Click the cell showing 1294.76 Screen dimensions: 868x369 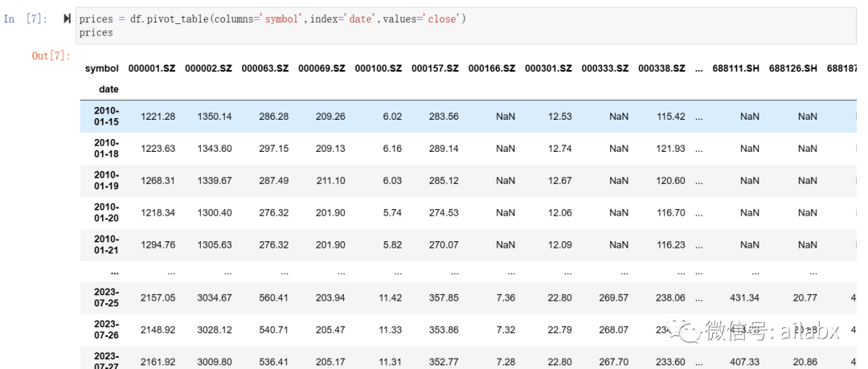(158, 245)
